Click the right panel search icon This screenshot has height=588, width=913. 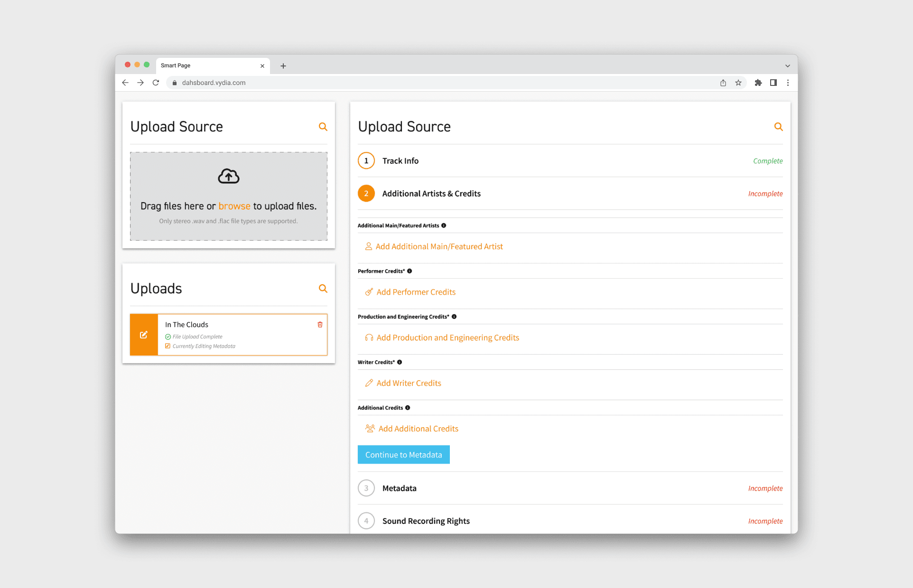(x=778, y=127)
